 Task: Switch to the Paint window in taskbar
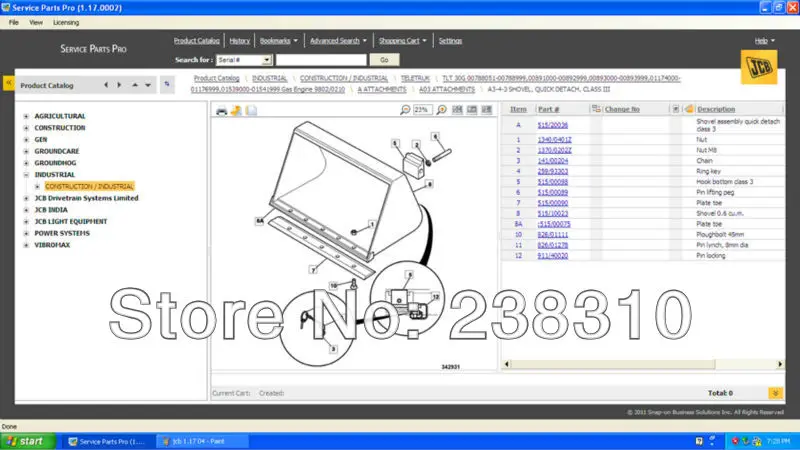202,441
